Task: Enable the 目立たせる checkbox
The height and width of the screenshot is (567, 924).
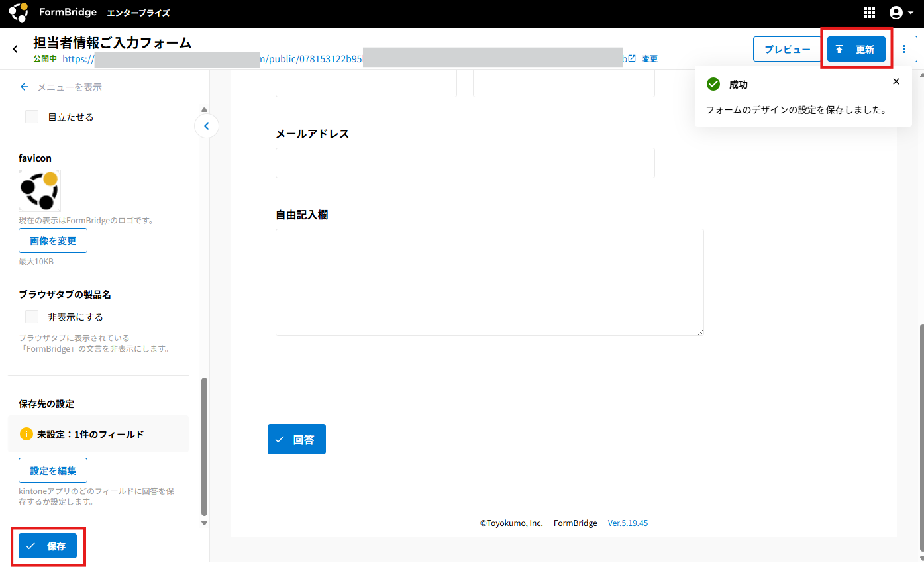Action: pos(32,117)
